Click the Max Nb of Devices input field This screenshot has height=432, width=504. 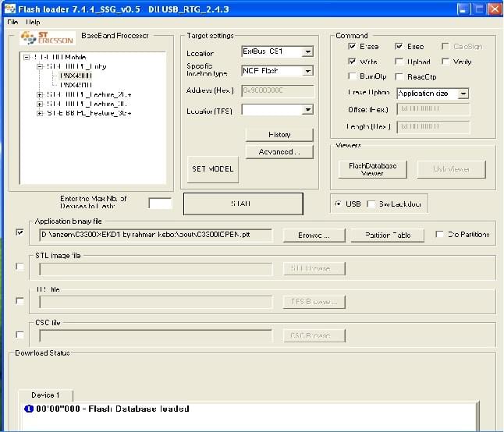coord(160,204)
